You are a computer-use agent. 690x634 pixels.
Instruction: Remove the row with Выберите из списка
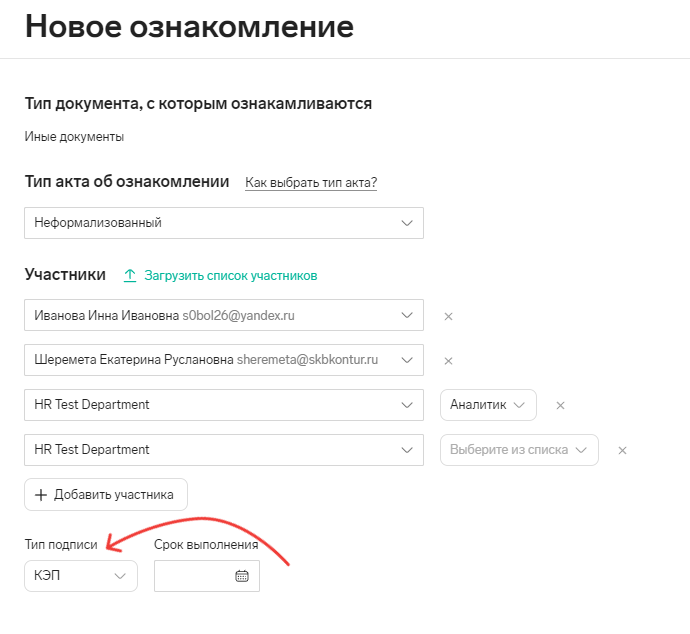click(x=622, y=451)
